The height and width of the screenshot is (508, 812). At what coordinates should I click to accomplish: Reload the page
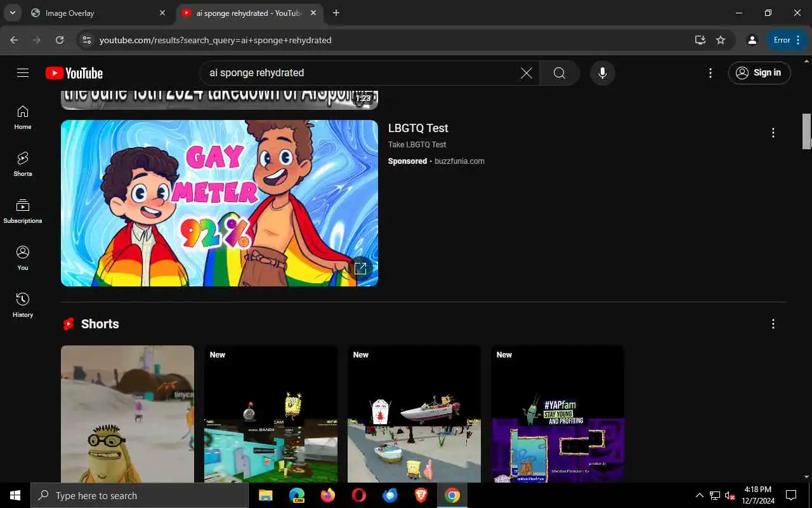(x=60, y=40)
